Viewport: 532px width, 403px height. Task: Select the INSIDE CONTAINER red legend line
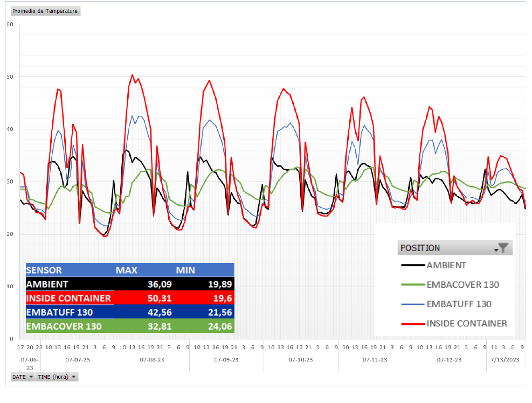point(412,324)
